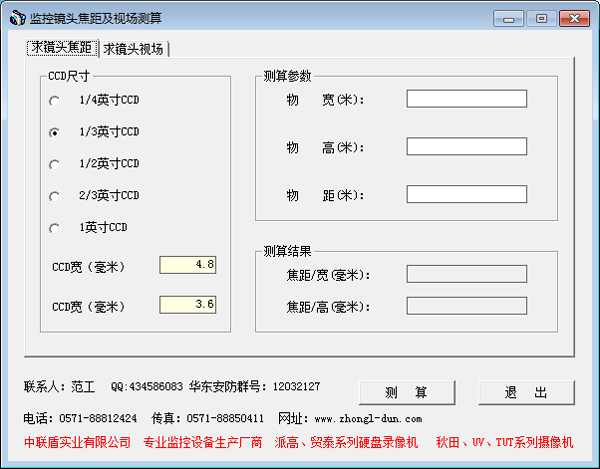Click the 派高、贸泰系列硬盘录像机 text

pyautogui.click(x=346, y=442)
